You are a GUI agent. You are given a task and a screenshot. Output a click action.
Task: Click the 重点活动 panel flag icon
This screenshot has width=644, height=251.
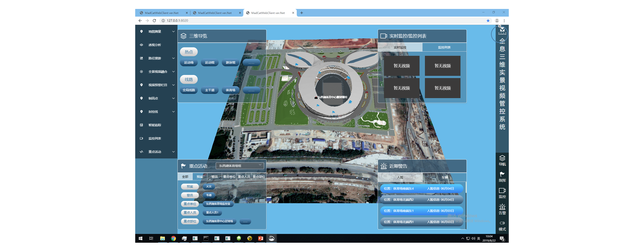click(x=183, y=166)
